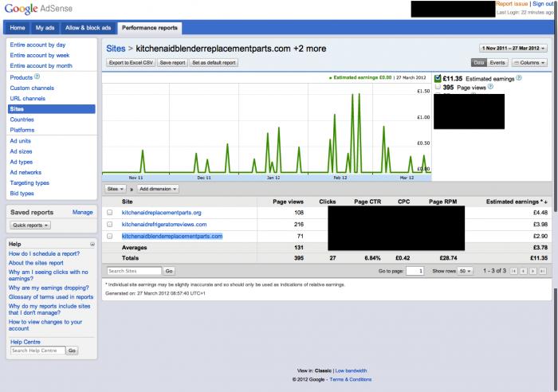This screenshot has height=392, width=558.
Task: Select kitchenaidreplacementparts.org row checkbox
Action: pos(110,213)
